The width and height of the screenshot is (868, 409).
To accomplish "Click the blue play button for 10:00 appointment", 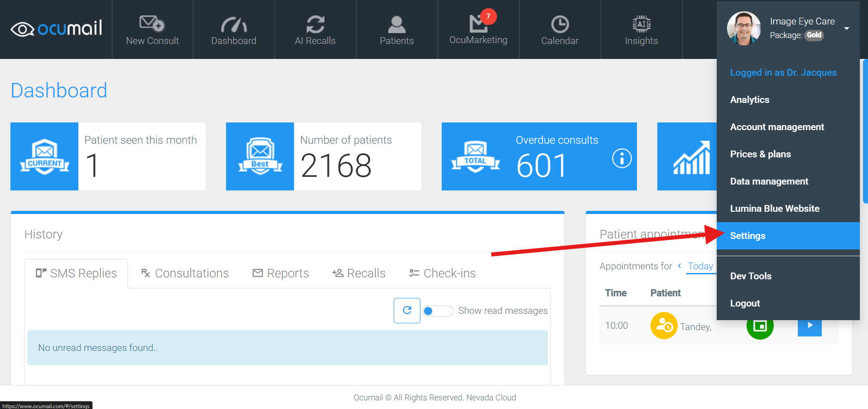I will tap(810, 327).
